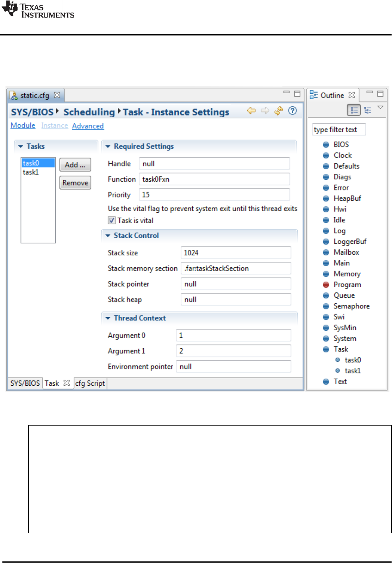
Task: Select task1 in Tasks list
Action: coord(31,172)
